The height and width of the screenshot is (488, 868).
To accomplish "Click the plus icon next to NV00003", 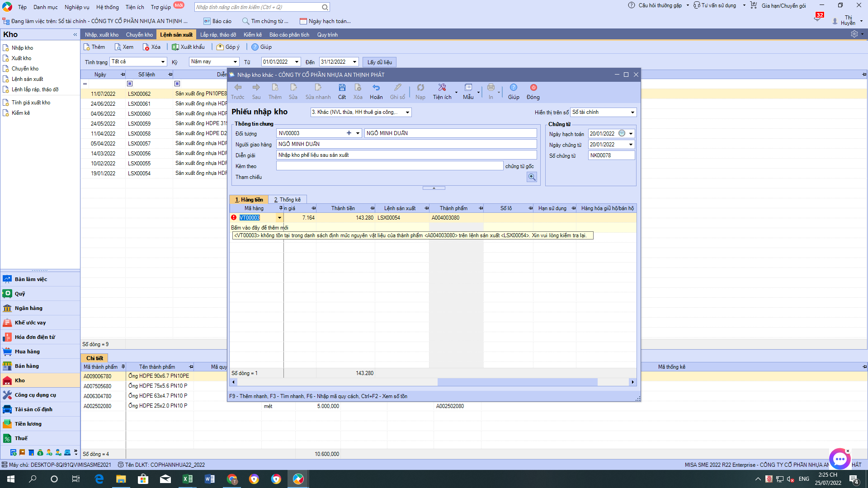I will tap(349, 133).
